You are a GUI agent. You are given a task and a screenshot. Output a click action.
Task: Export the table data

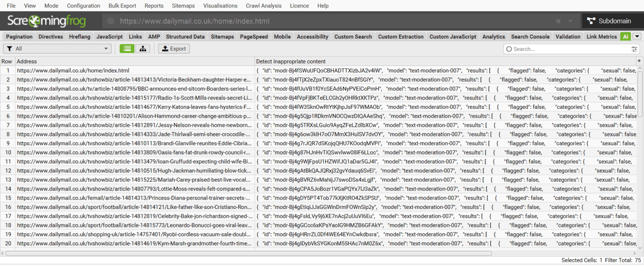point(174,49)
